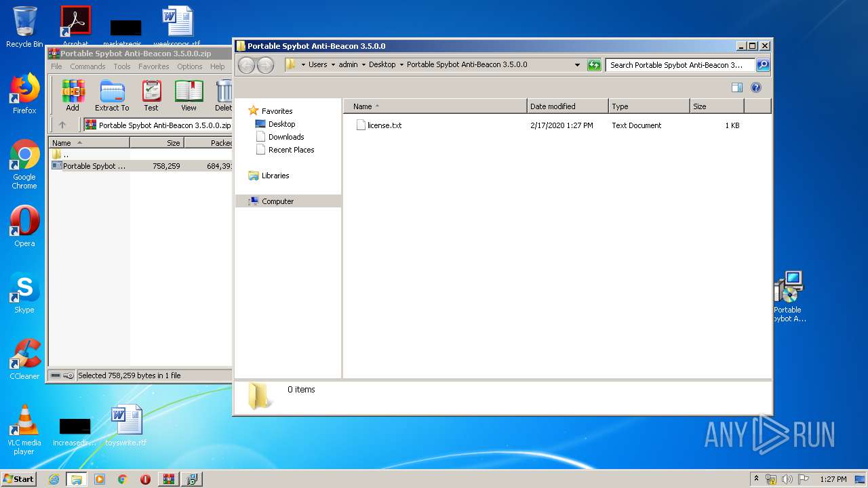Image resolution: width=868 pixels, height=488 pixels.
Task: Click the volume icon in system tray
Action: point(787,479)
